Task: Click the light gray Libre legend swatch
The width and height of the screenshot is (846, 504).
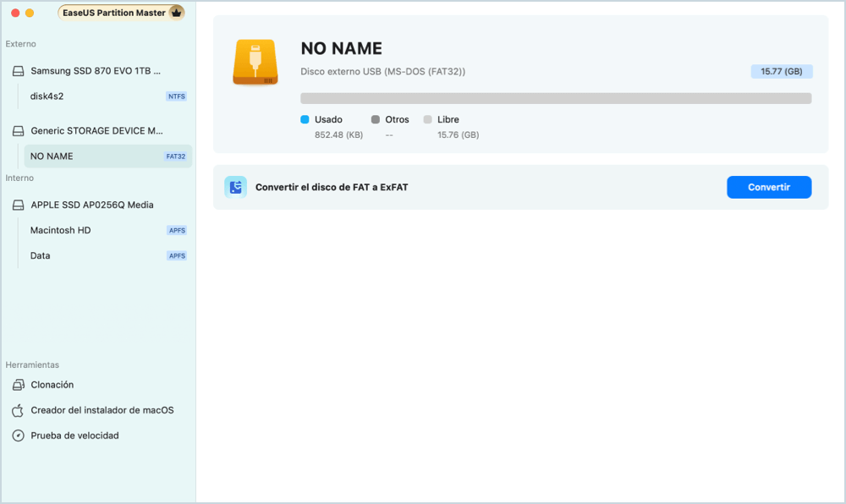Action: tap(428, 119)
